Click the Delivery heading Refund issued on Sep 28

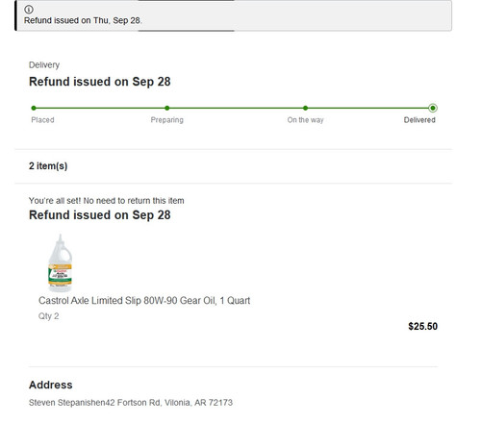pos(100,82)
